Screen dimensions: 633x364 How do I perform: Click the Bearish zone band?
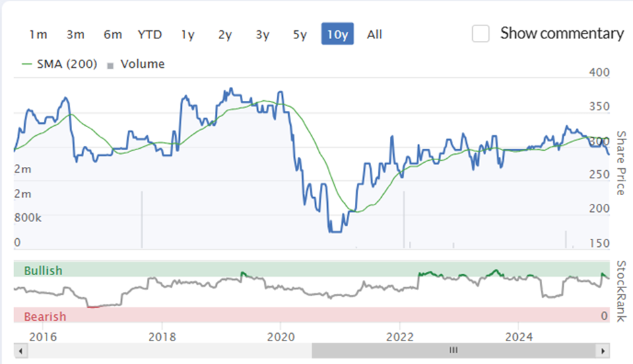tap(312, 315)
